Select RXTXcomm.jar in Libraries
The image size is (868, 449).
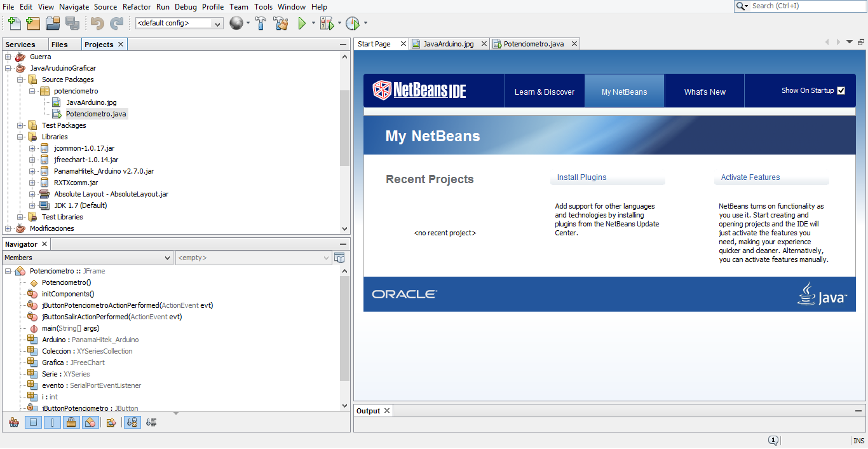pos(76,183)
